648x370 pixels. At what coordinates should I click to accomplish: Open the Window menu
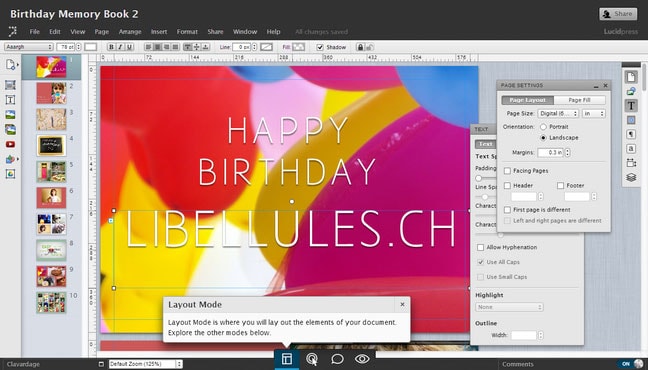[x=245, y=31]
